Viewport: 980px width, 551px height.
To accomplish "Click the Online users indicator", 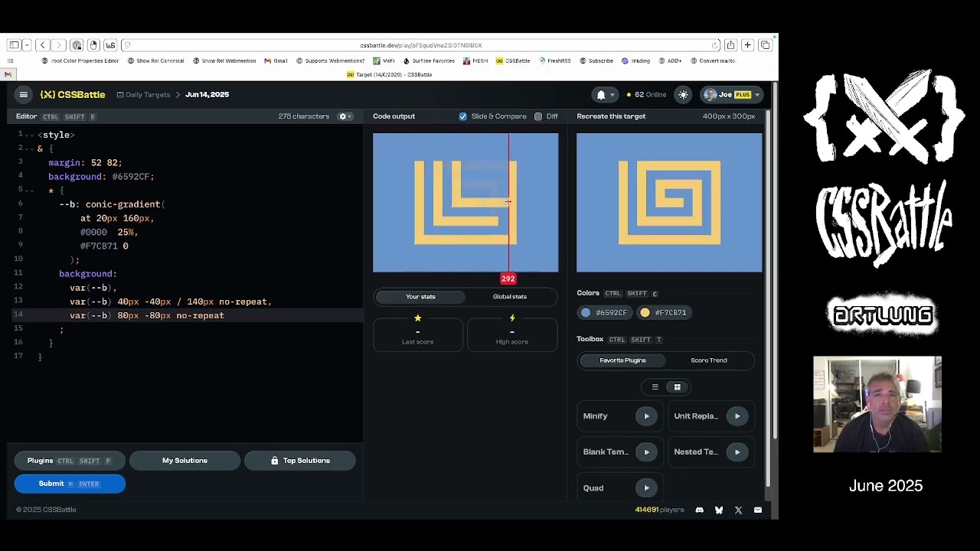I will pyautogui.click(x=646, y=95).
